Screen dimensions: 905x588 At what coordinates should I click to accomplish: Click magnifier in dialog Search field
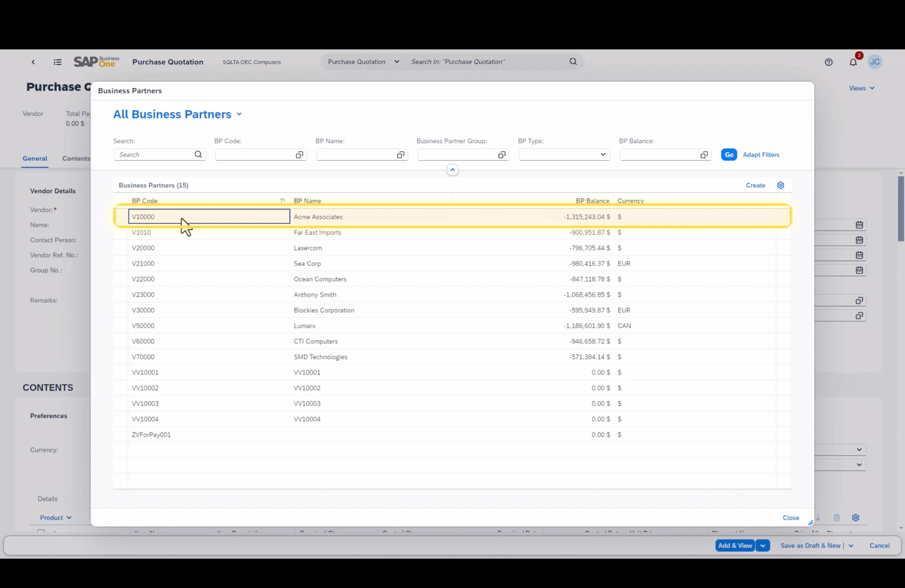point(198,155)
